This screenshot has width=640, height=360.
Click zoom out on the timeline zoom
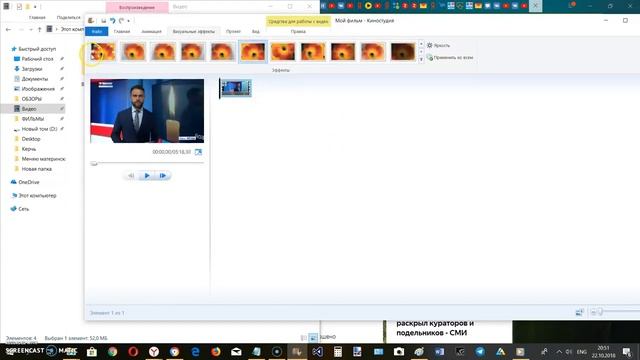pyautogui.click(x=593, y=312)
